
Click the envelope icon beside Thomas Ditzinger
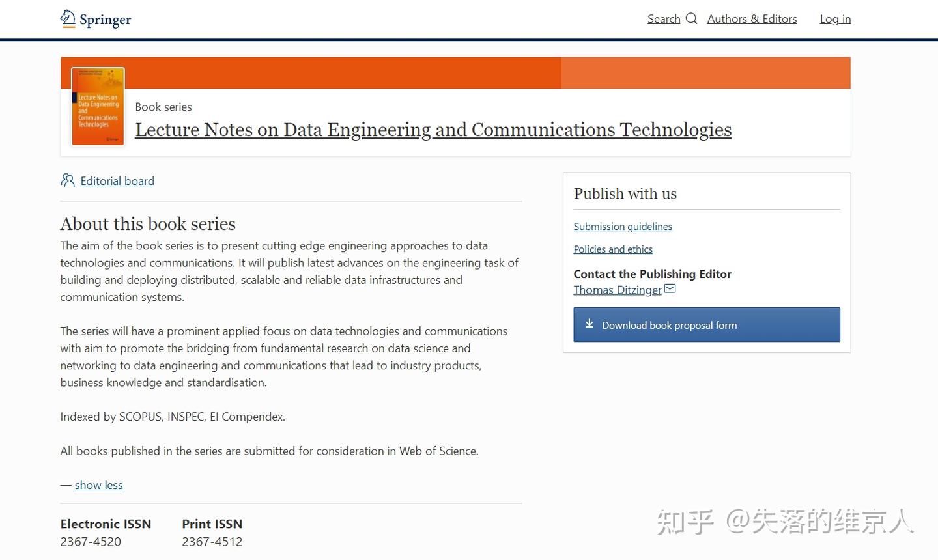click(670, 288)
